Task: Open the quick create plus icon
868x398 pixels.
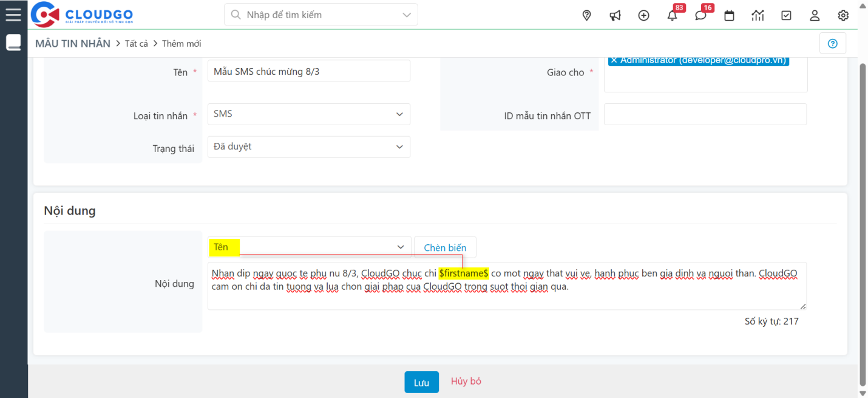Action: tap(643, 15)
